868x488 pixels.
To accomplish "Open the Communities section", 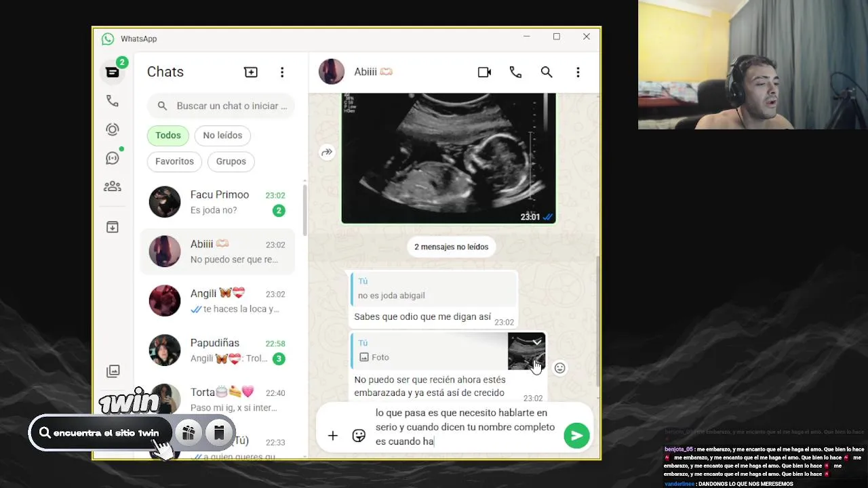I will [x=113, y=186].
